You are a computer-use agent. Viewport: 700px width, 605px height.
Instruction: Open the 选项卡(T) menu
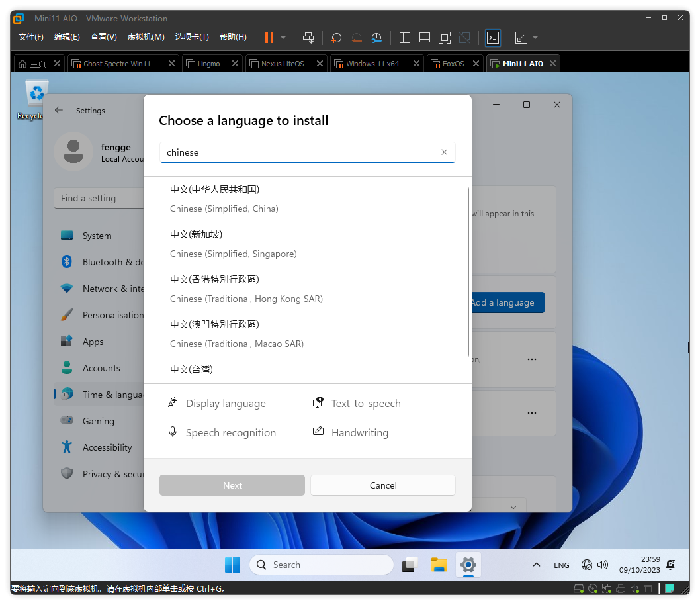pos(192,37)
